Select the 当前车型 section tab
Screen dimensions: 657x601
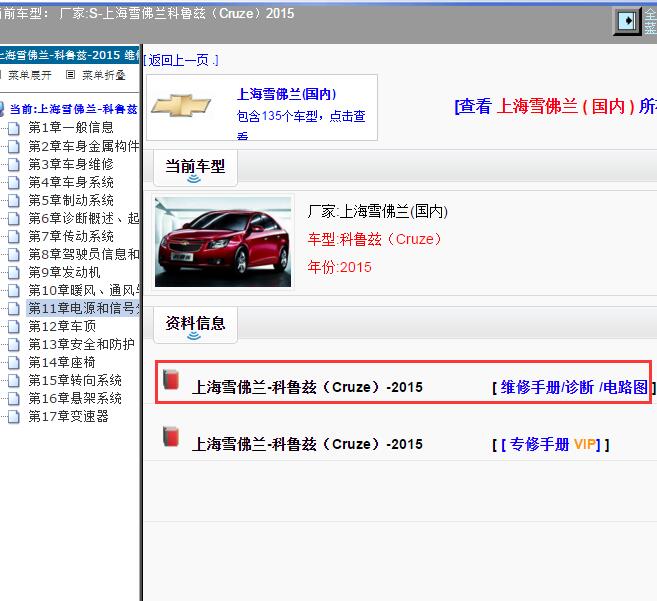pyautogui.click(x=195, y=168)
